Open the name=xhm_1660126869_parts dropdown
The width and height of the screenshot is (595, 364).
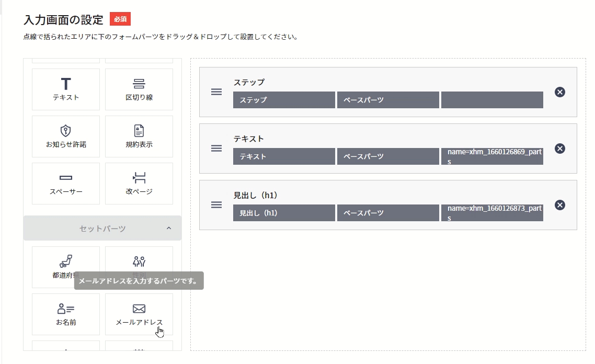pos(491,156)
